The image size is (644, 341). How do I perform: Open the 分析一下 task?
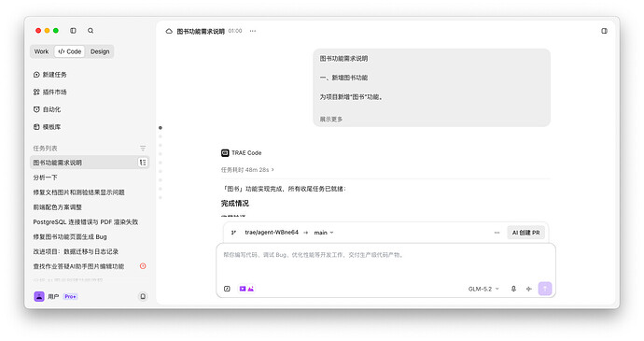tap(90, 178)
